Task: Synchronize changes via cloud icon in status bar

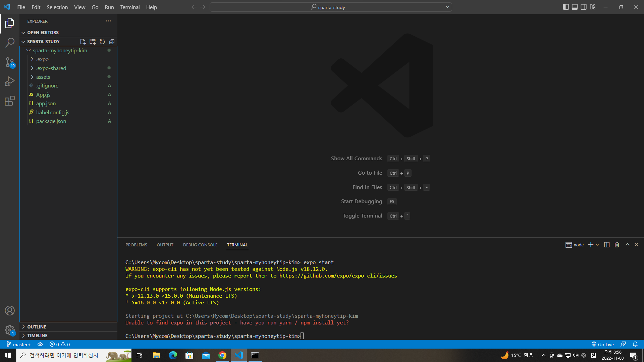Action: coord(40,344)
